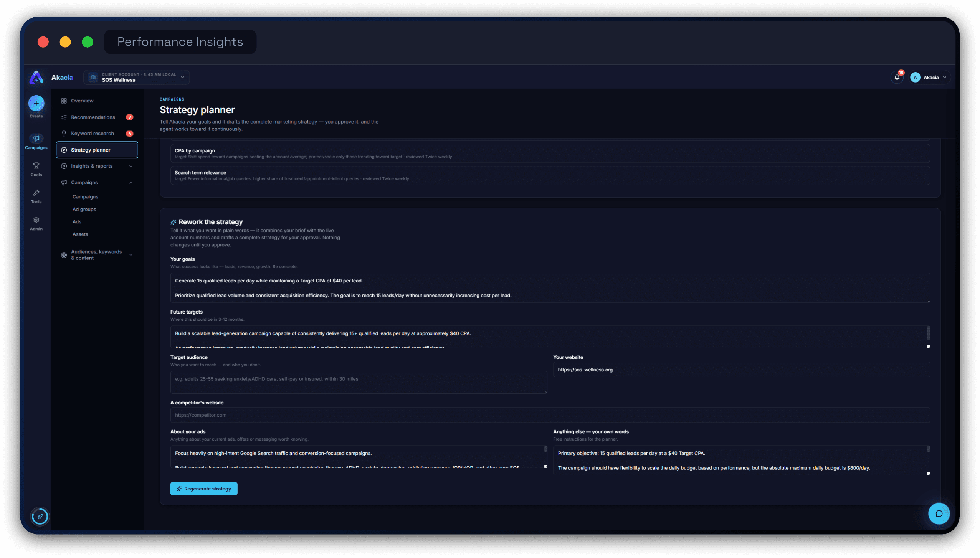Click the client account building icon
This screenshot has width=980, height=558.
(93, 78)
